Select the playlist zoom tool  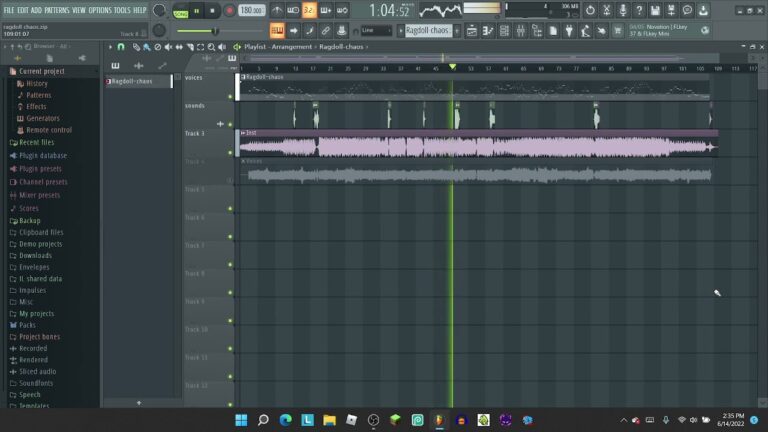[212, 47]
